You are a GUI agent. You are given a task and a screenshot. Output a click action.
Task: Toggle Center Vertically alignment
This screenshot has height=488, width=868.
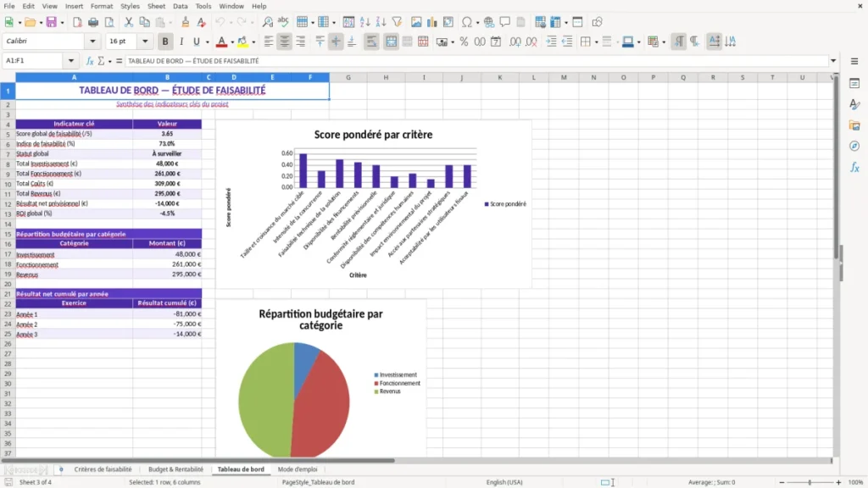click(x=336, y=42)
